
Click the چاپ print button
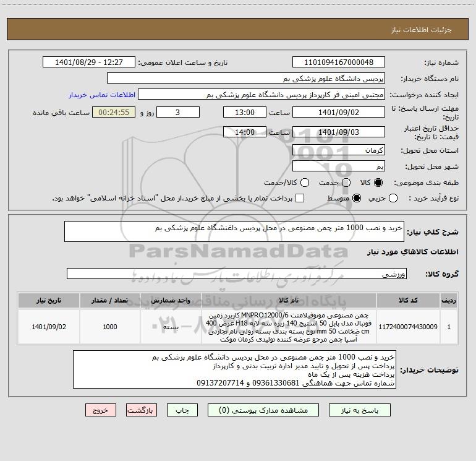pos(182,410)
